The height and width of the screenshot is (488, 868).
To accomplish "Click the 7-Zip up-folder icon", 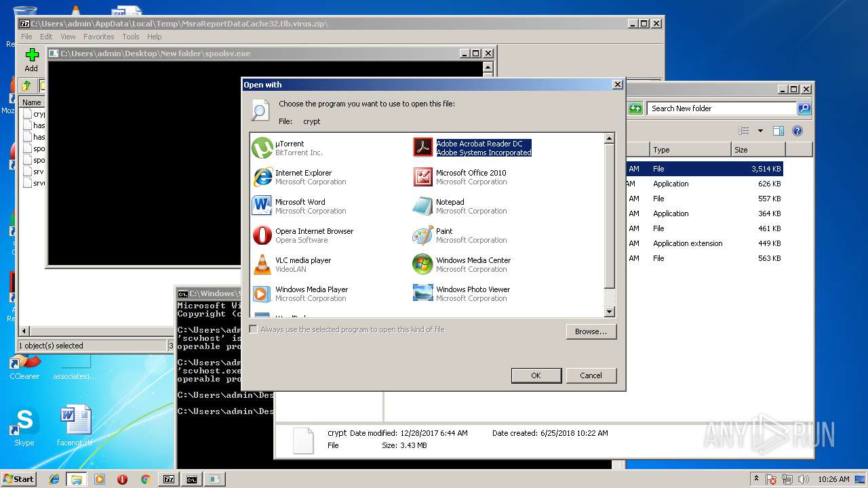I will pos(26,85).
